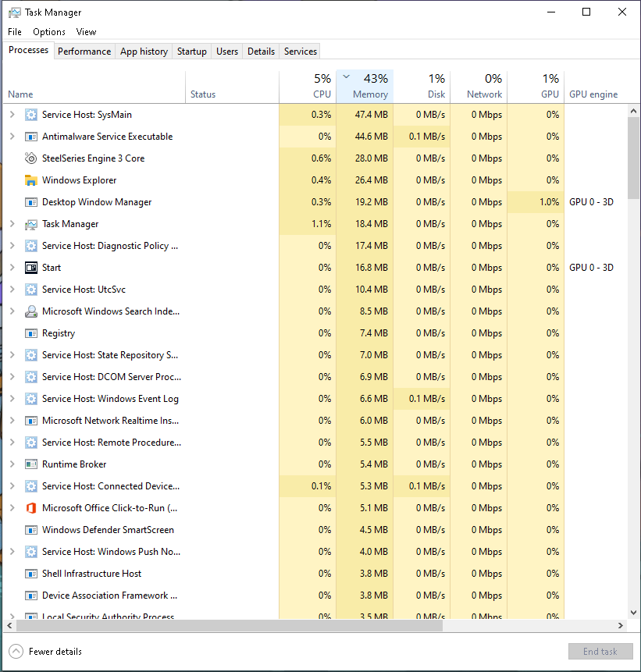The width and height of the screenshot is (641, 672).
Task: Click the Service Host: Windows Event Log icon
Action: pos(31,399)
